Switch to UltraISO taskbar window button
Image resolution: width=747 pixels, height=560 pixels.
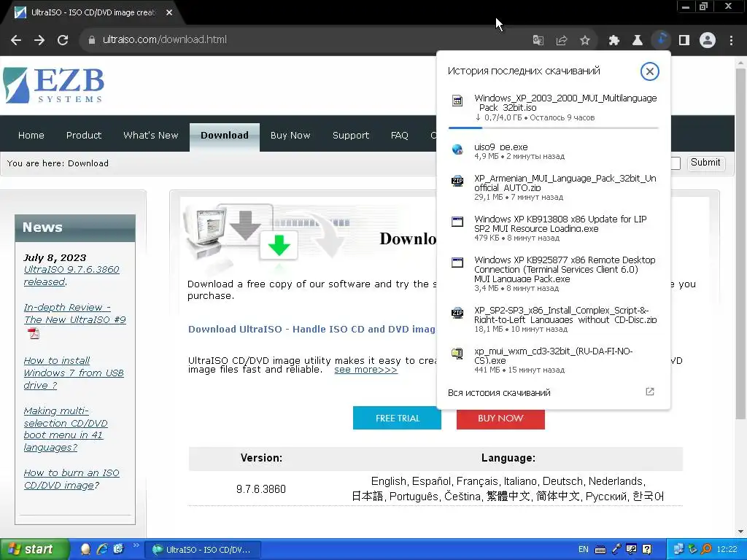[x=203, y=550]
